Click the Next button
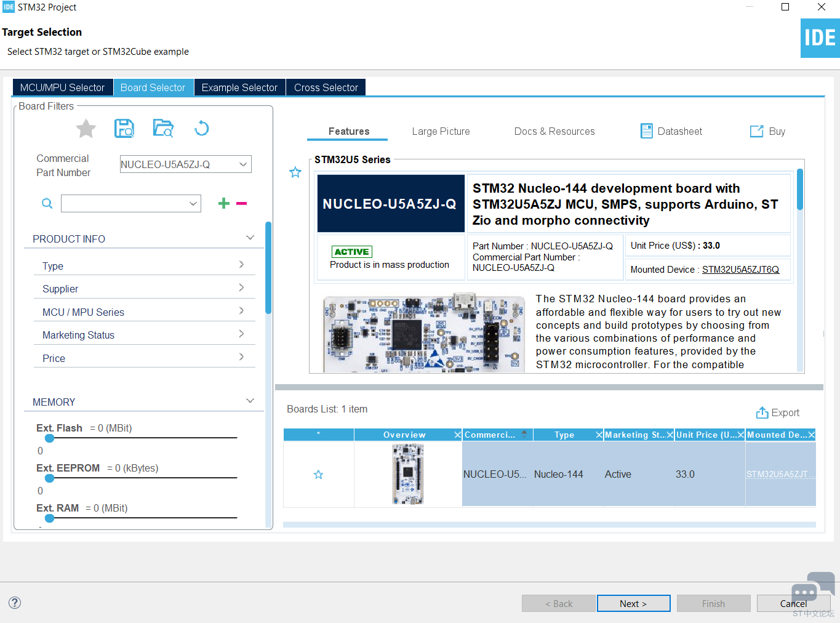 (x=633, y=603)
